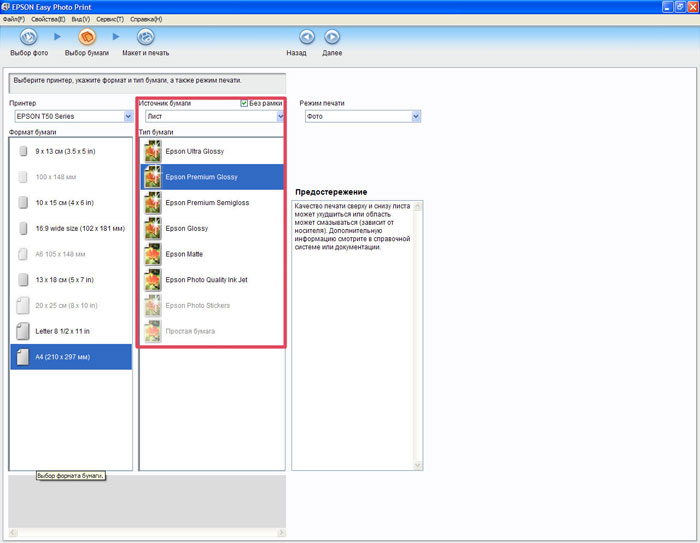Viewport: 700px width, 543px height.
Task: Click the 16:9 wide size sheet icon
Action: tap(23, 229)
